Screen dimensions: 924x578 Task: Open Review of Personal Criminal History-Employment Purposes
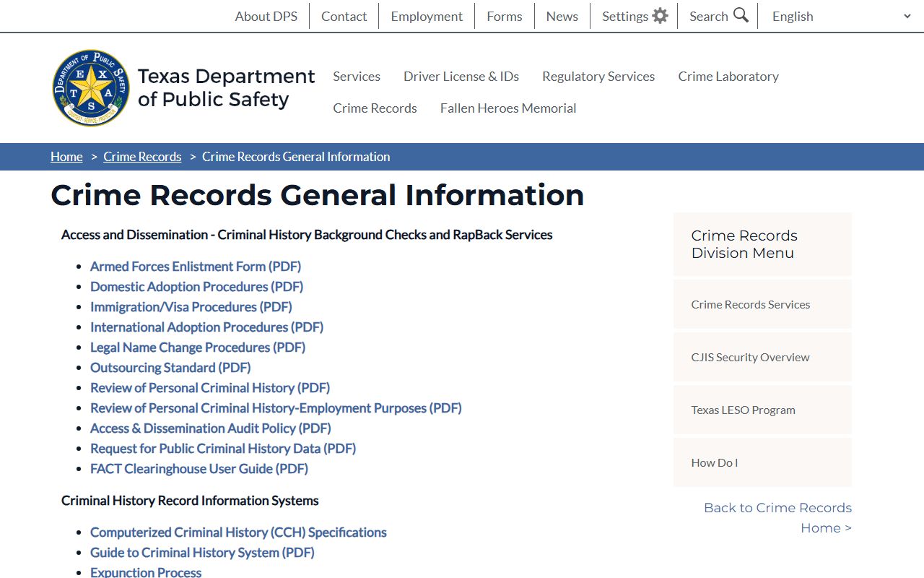[x=276, y=408]
